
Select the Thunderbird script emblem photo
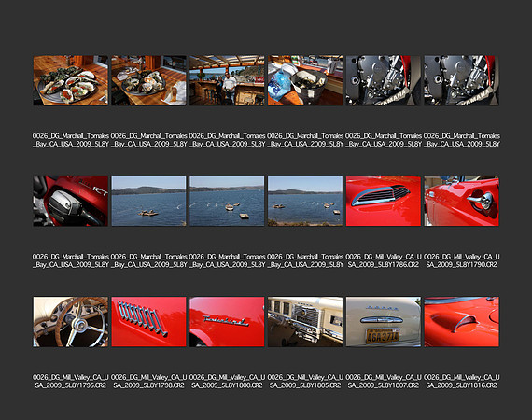pyautogui.click(x=227, y=322)
